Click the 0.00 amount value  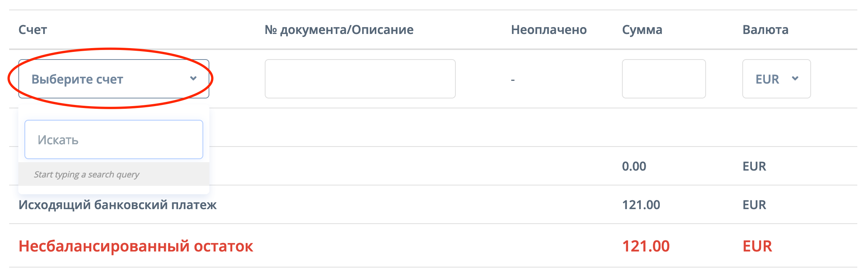tap(634, 166)
